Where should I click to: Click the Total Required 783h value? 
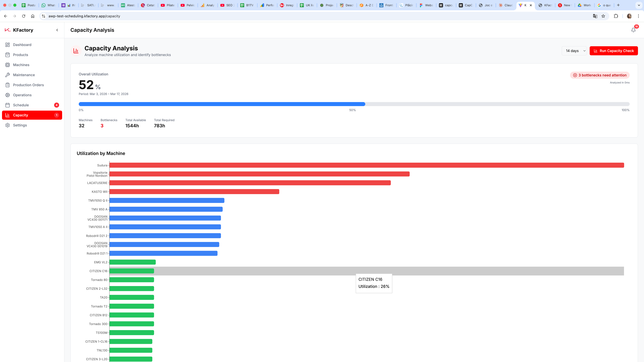pyautogui.click(x=159, y=126)
